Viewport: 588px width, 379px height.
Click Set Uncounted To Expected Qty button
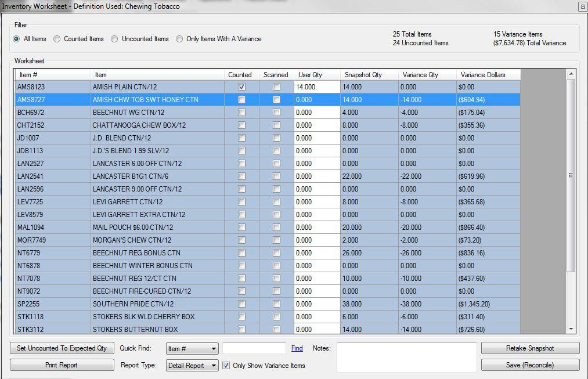click(x=62, y=348)
